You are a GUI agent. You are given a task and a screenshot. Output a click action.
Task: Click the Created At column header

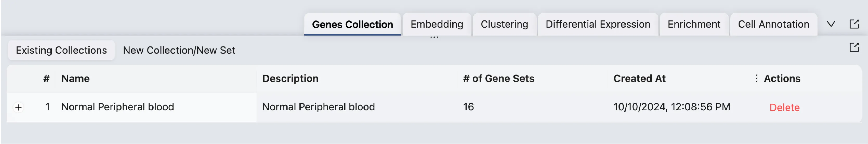(639, 79)
